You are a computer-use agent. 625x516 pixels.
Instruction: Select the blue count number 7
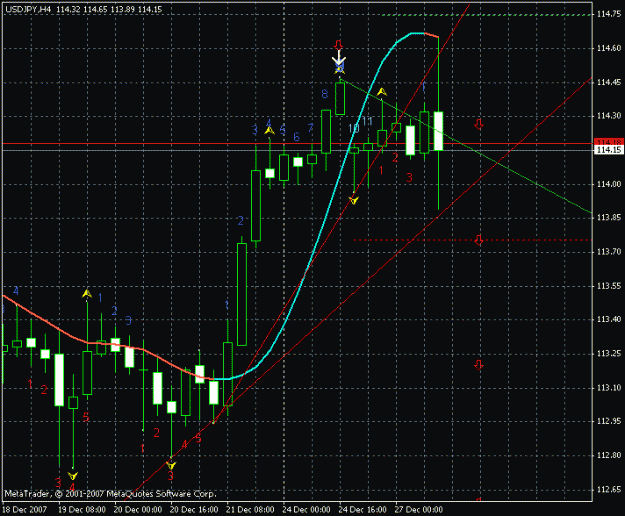click(x=311, y=128)
